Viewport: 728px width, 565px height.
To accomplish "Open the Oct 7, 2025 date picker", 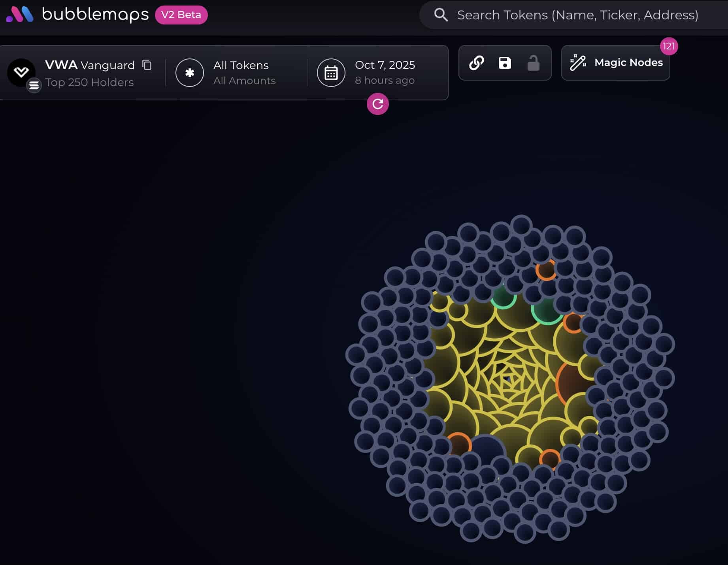I will pos(385,73).
